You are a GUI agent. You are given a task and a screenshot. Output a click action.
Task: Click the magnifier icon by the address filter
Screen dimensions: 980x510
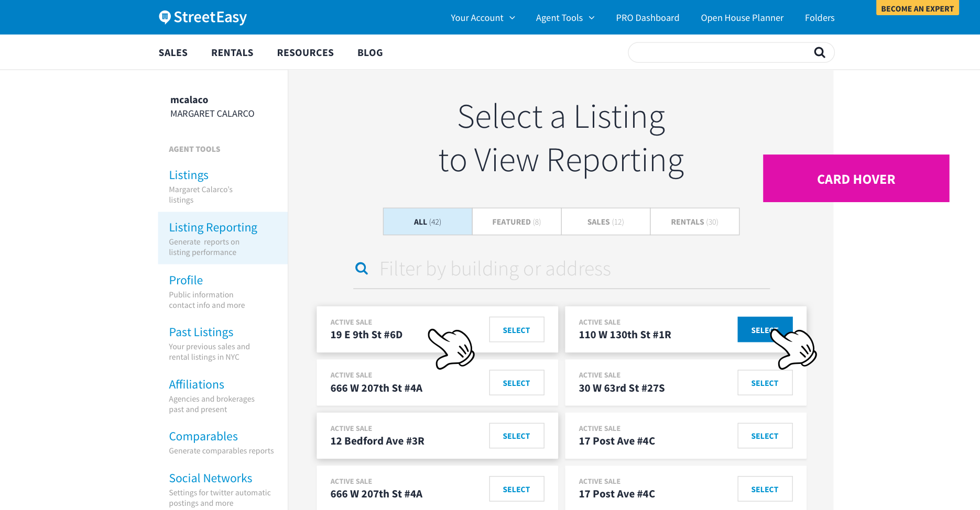pos(362,269)
